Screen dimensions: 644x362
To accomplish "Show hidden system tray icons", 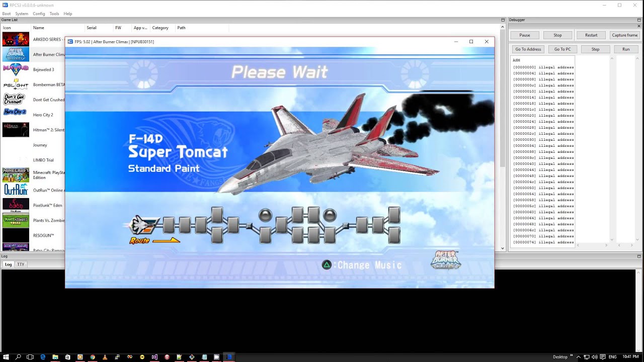I will tap(578, 357).
